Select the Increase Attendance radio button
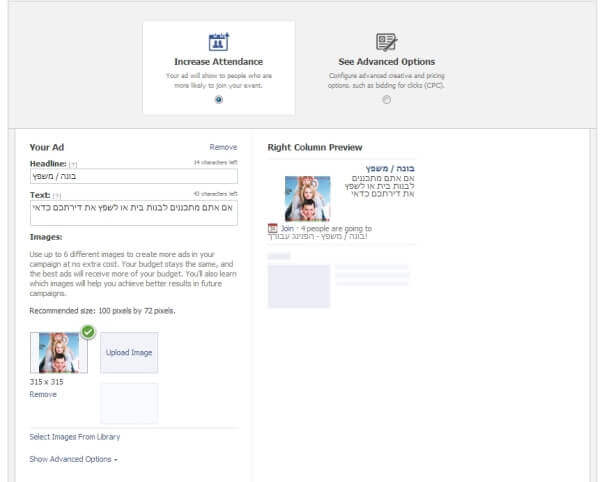The image size is (600, 482). click(x=218, y=99)
